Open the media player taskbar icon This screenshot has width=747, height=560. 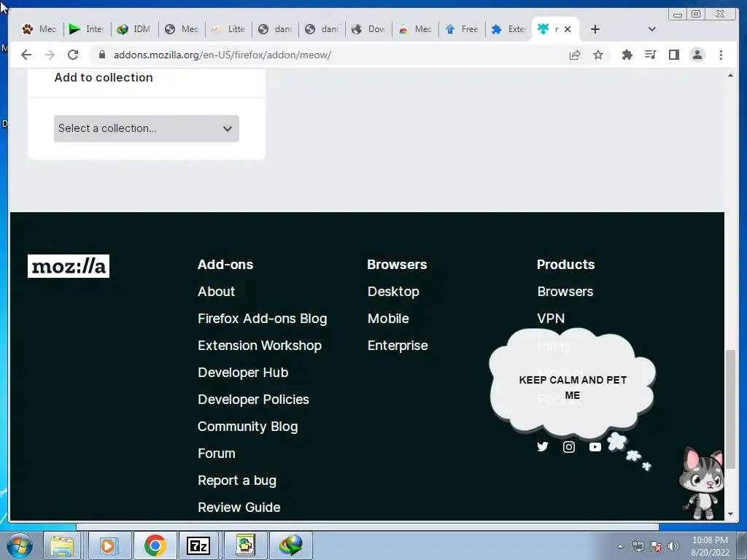(x=108, y=545)
